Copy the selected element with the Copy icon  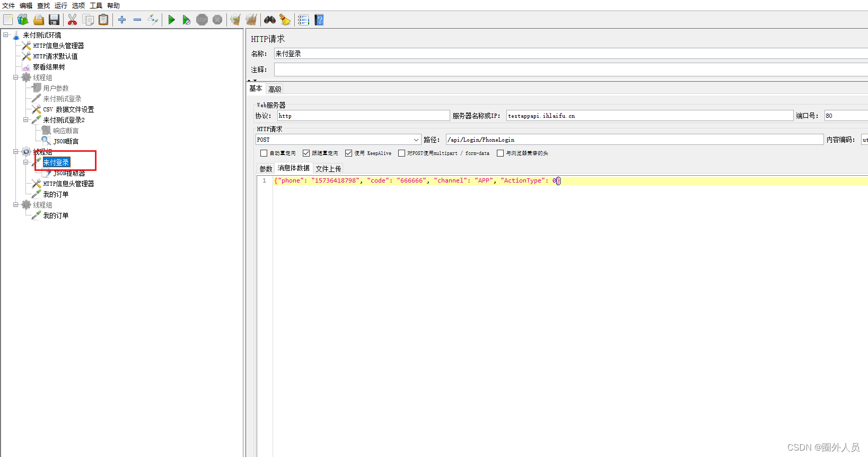coord(89,20)
